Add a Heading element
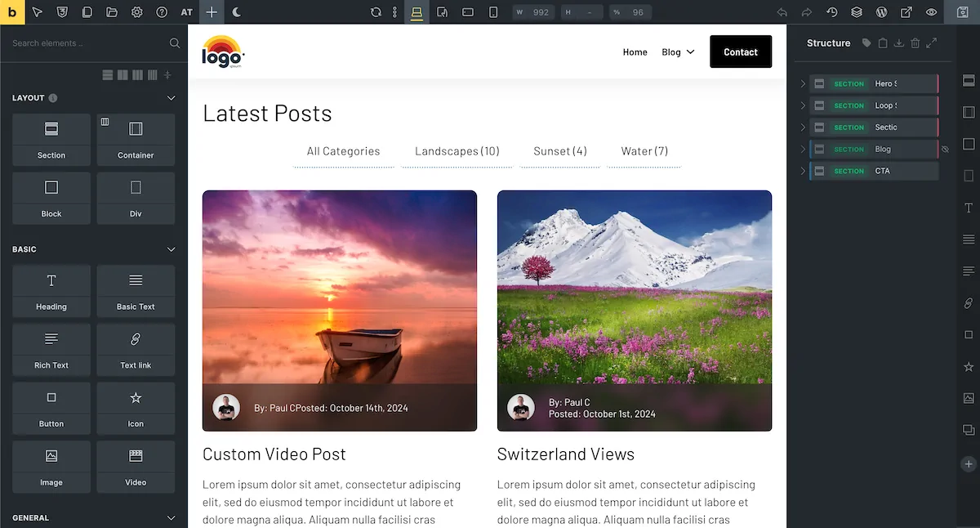This screenshot has height=528, width=980. (x=51, y=291)
